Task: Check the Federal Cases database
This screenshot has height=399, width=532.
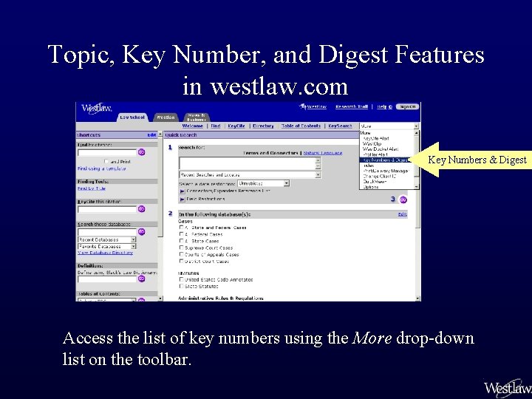Action: 181,234
